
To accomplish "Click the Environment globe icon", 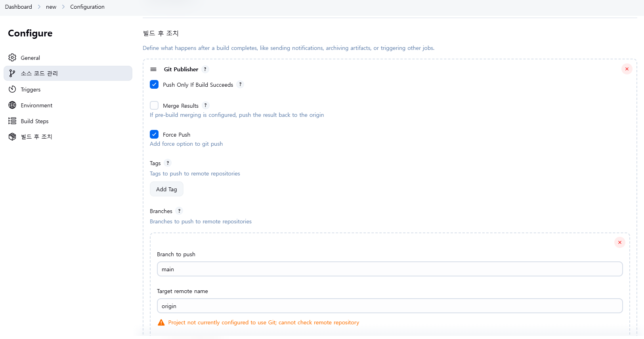I will 12,105.
